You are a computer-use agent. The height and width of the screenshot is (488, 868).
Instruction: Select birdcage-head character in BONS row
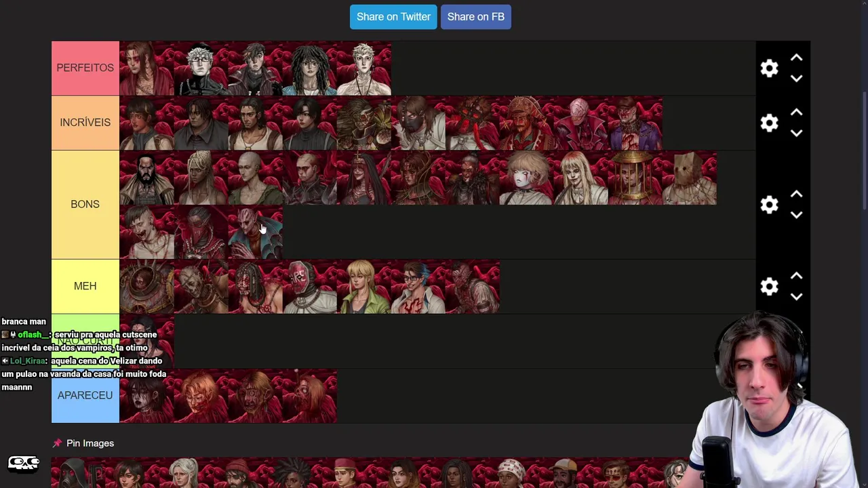(x=635, y=178)
